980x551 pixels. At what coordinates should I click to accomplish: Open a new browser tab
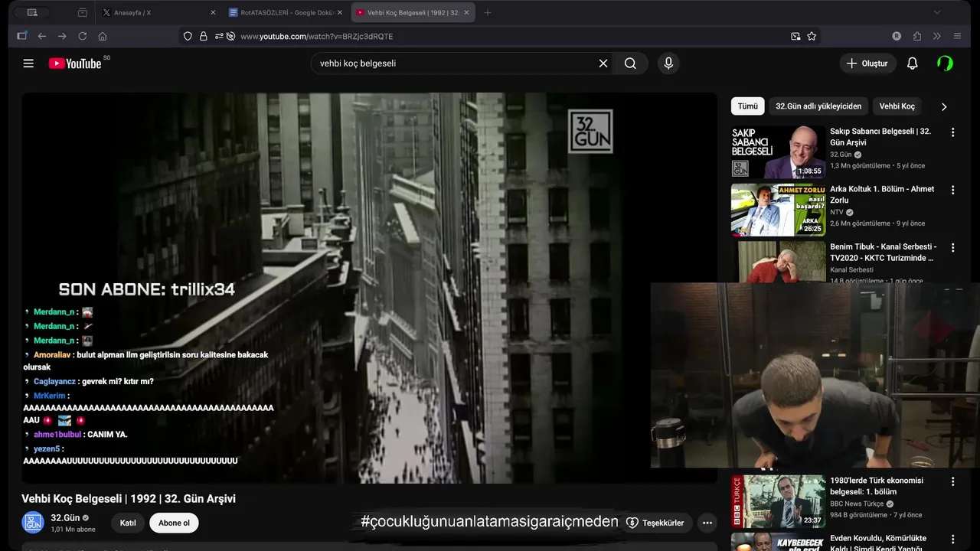[488, 12]
